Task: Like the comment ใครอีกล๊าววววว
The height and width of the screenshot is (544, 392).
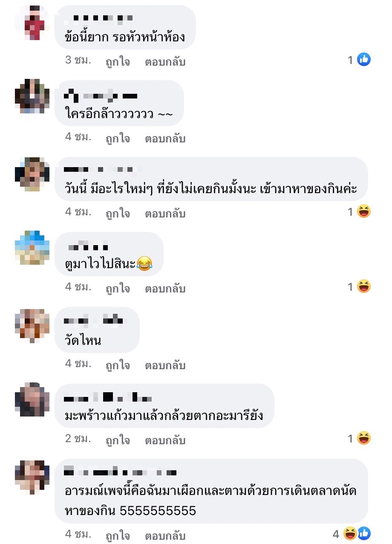Action: (x=118, y=139)
